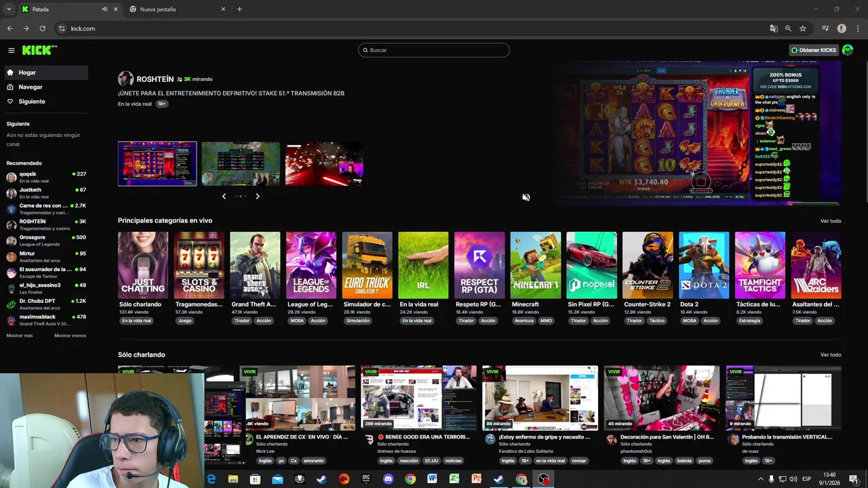Go back in browser history
Screen dimensions: 868x488
click(x=9, y=28)
